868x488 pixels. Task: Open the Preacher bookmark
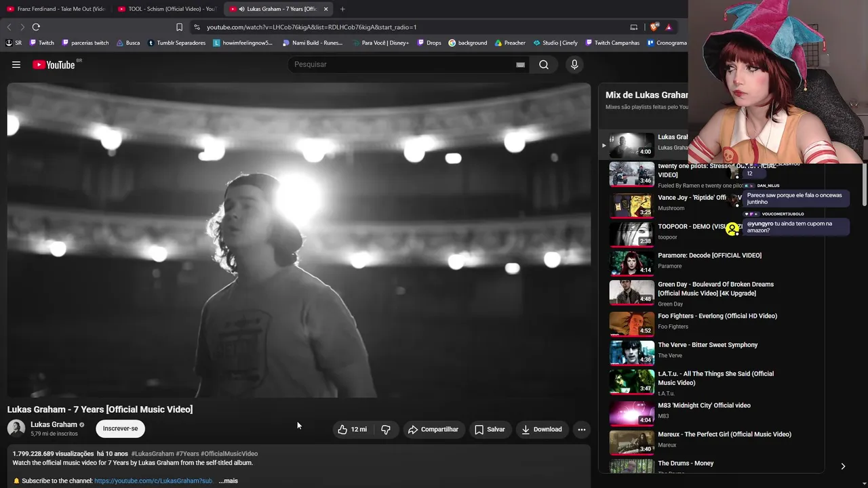pyautogui.click(x=510, y=43)
